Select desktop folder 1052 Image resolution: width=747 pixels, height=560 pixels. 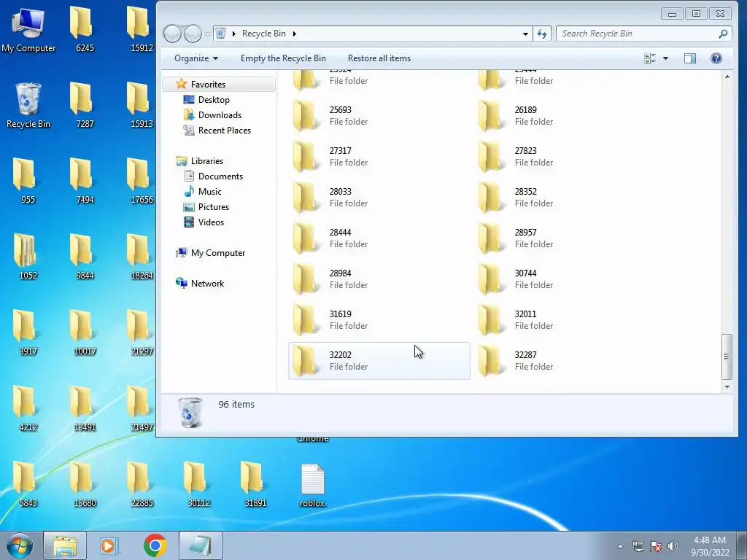pos(28,257)
